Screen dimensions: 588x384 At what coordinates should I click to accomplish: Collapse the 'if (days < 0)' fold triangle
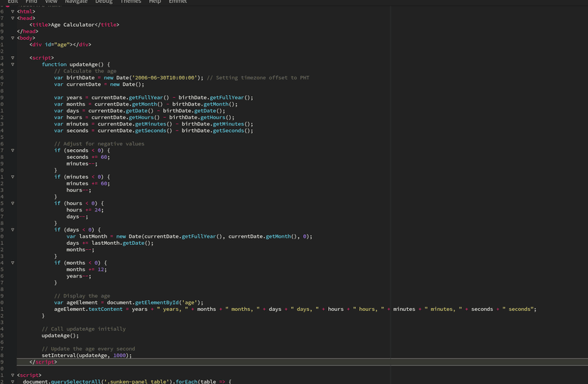pyautogui.click(x=13, y=230)
